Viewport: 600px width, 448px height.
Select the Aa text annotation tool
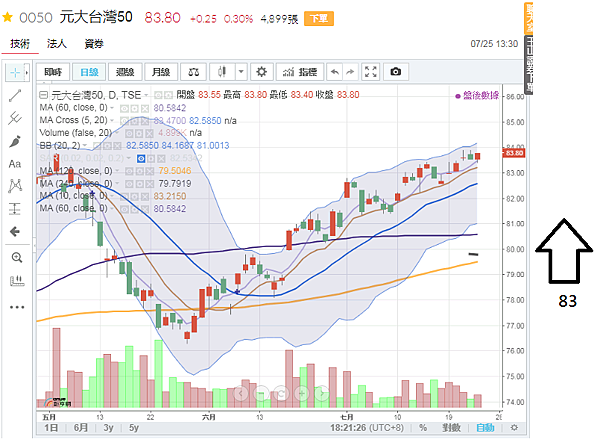click(15, 164)
